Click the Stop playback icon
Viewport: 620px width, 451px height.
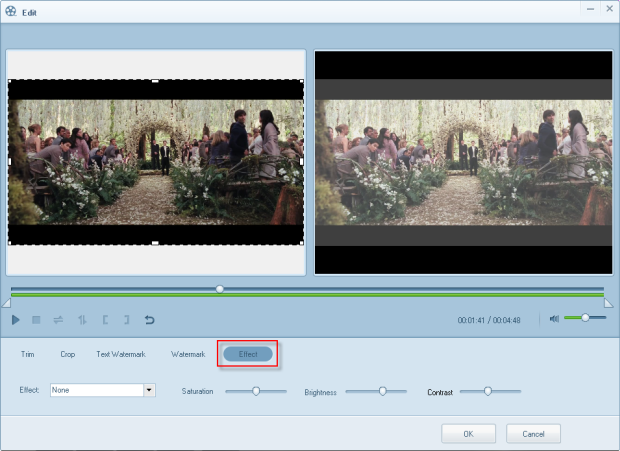click(x=37, y=320)
